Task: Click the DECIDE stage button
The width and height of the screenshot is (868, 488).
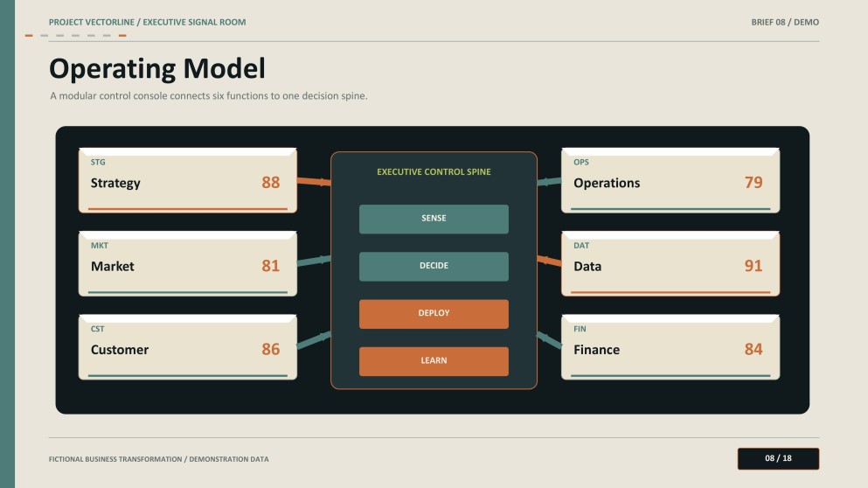Action: [434, 267]
